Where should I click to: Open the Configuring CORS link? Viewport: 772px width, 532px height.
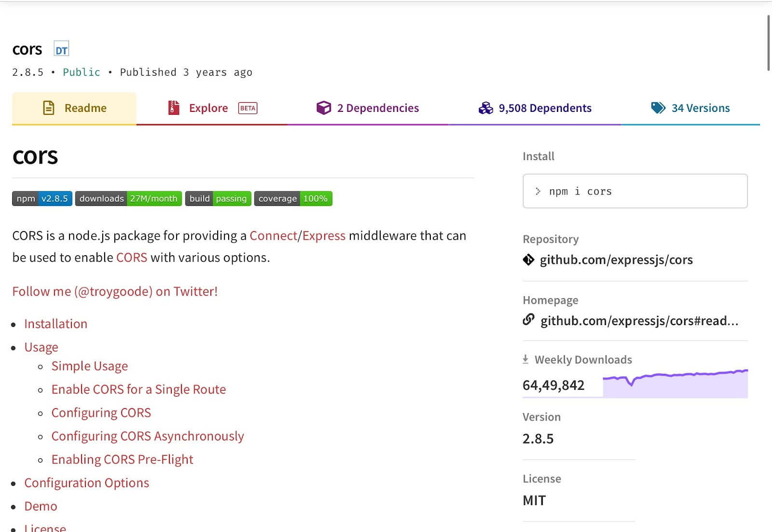coord(101,413)
